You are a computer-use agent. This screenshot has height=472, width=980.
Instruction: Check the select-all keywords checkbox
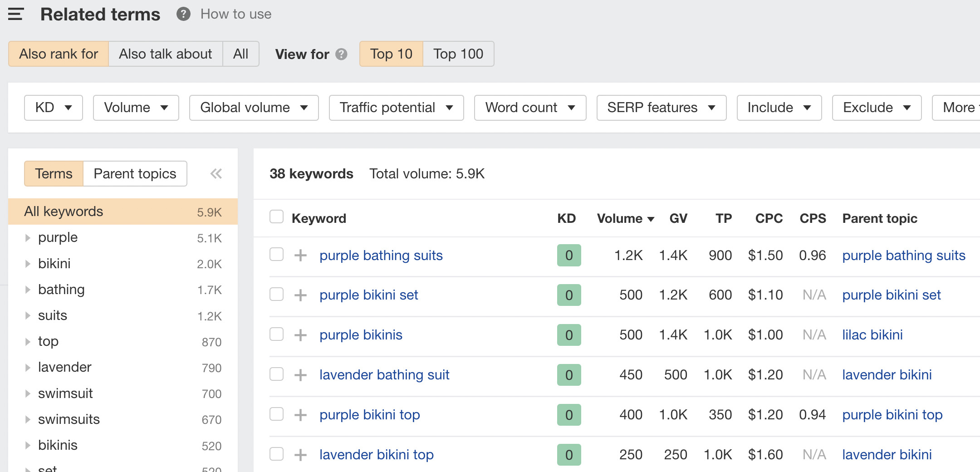pyautogui.click(x=276, y=217)
